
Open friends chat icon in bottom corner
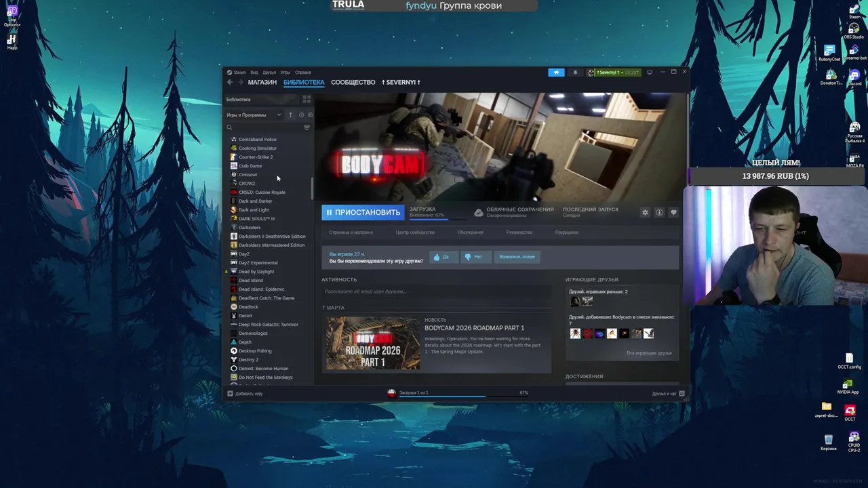pyautogui.click(x=682, y=393)
